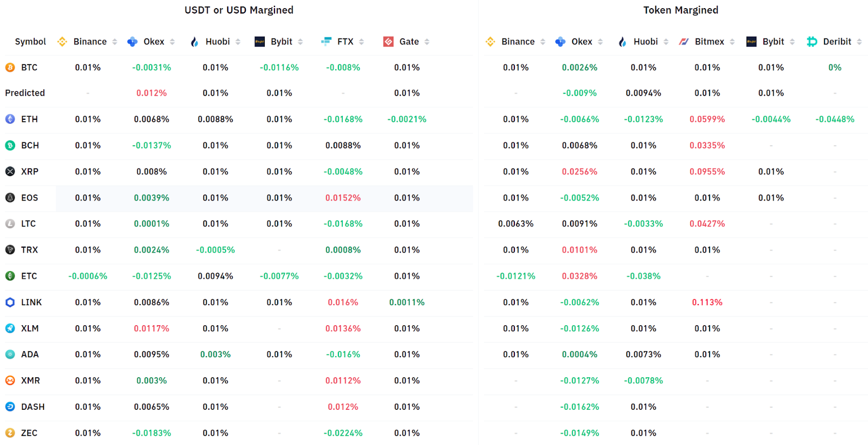Viewport: 868px width, 445px height.
Task: Click the Symbol column header
Action: pos(30,42)
